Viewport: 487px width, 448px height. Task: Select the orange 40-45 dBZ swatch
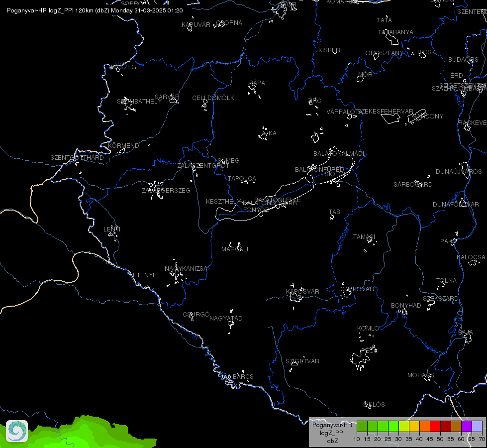tap(425, 427)
